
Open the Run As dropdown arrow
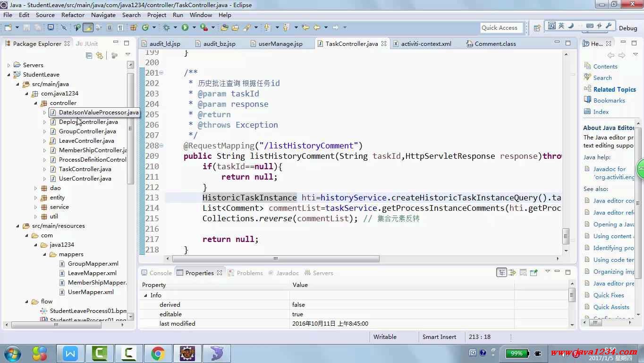coord(195,27)
